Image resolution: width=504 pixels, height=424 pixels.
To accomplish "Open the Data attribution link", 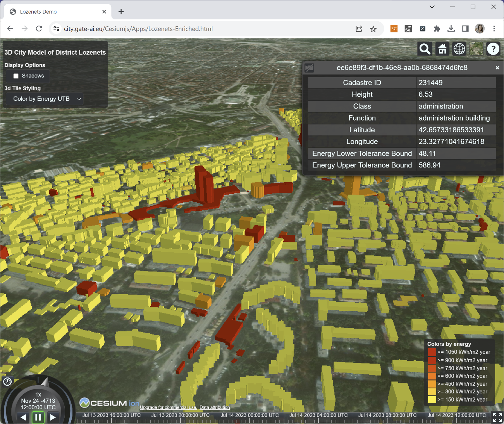I will (x=215, y=407).
